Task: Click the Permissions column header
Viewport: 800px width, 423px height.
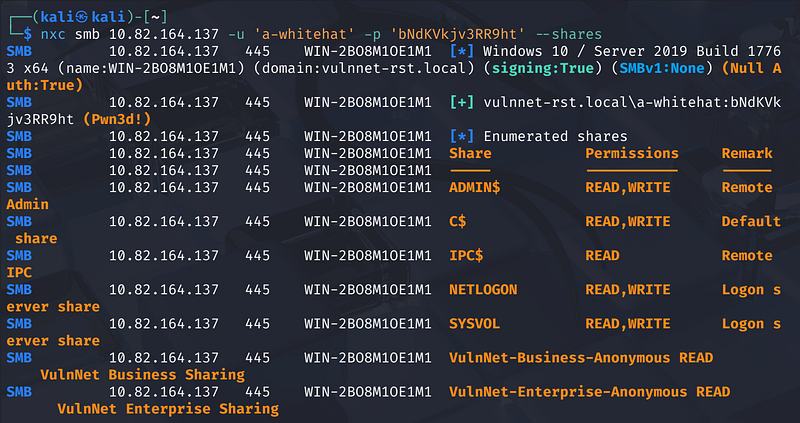Action: click(631, 153)
